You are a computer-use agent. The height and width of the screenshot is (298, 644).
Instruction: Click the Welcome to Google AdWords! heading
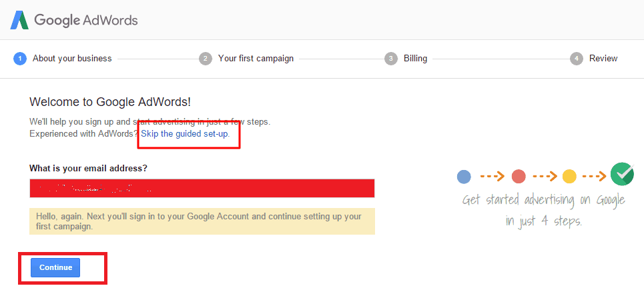tap(111, 102)
